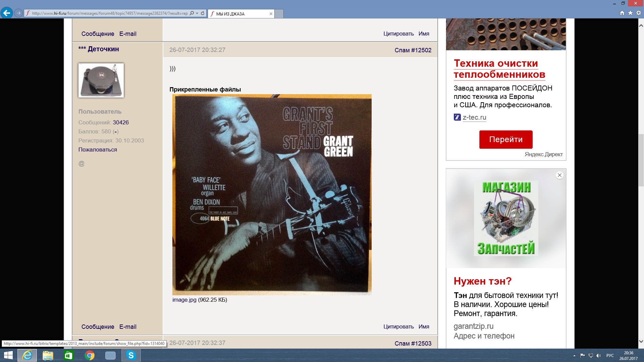This screenshot has height=362, width=644.
Task: Click the search magnifier icon in address bar
Action: [192, 13]
